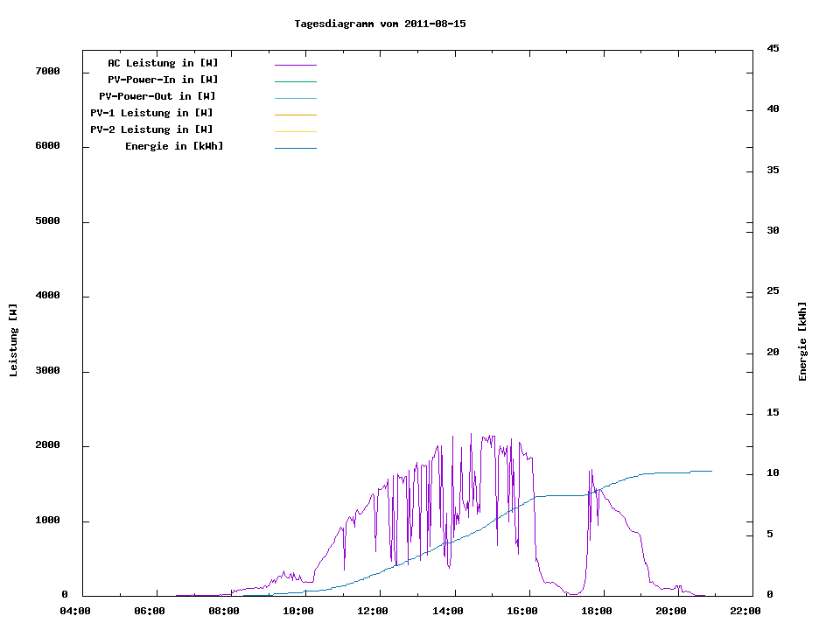Viewport: 840px width, 630px height.
Task: Click the yellow PV-2 Leistung legend line
Action: pos(295,131)
